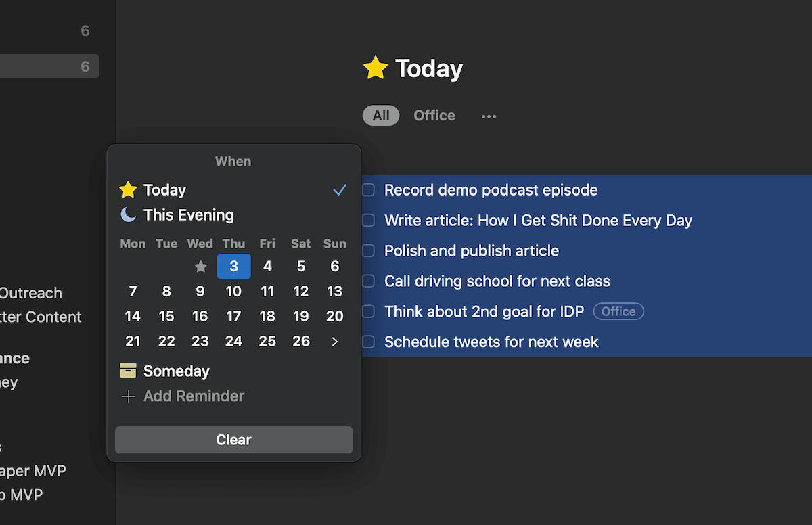Switch to the Office filter tab

click(x=434, y=115)
